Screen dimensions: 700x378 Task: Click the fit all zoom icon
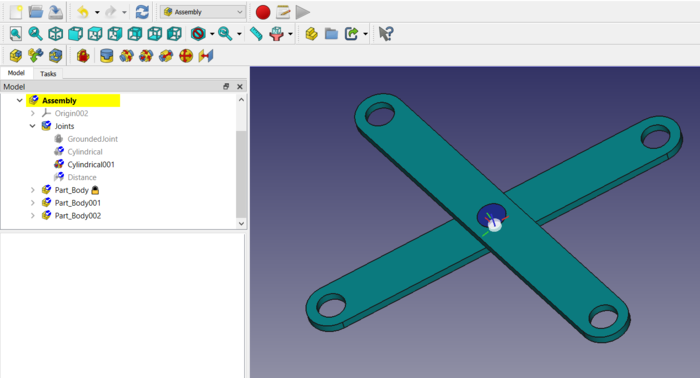click(16, 34)
